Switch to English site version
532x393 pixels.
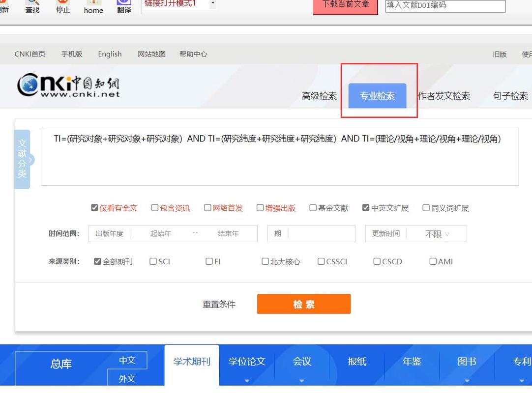pyautogui.click(x=110, y=54)
